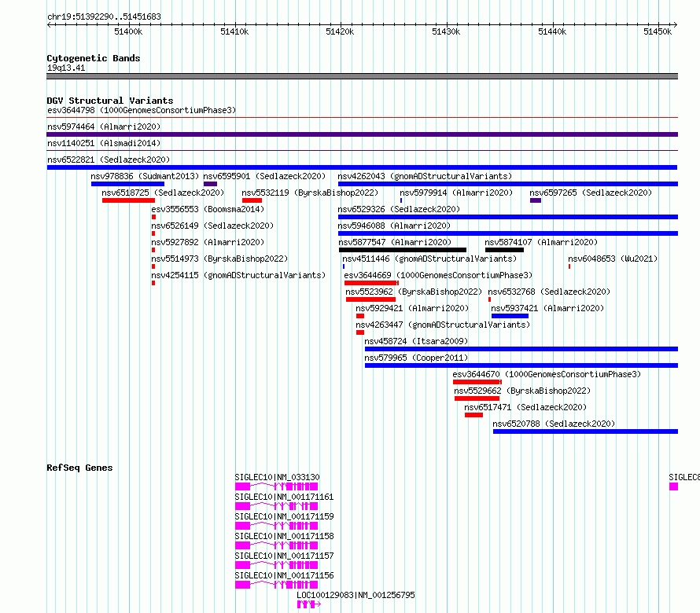Click nsv4263447 (gnomADStructuralVariants) label

tap(443, 325)
